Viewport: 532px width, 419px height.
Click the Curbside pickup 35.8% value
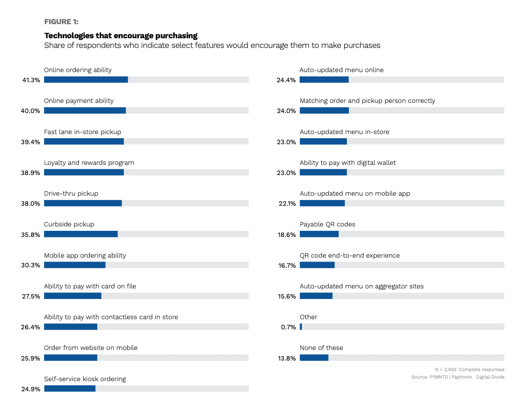click(31, 235)
